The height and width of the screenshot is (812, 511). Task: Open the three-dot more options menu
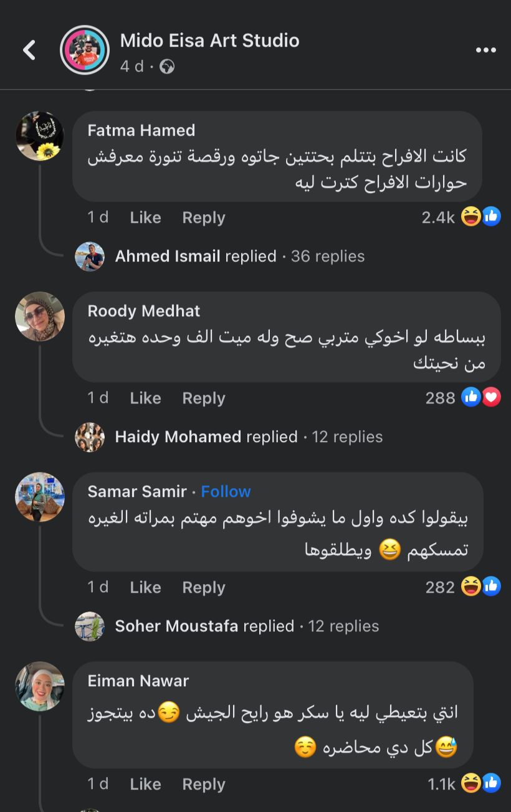click(x=485, y=50)
